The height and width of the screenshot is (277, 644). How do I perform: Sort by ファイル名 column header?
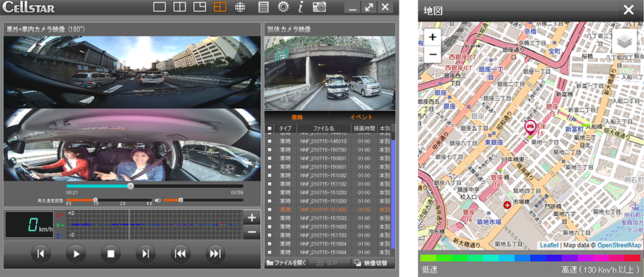pyautogui.click(x=324, y=128)
